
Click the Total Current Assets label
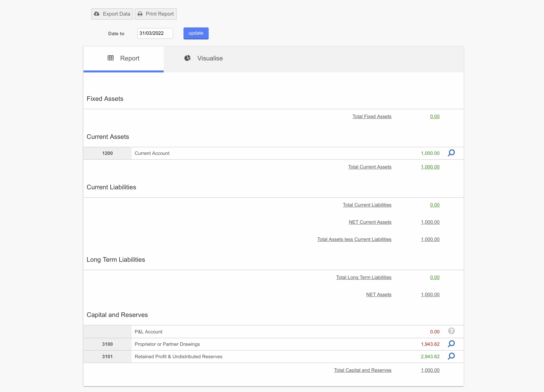370,167
